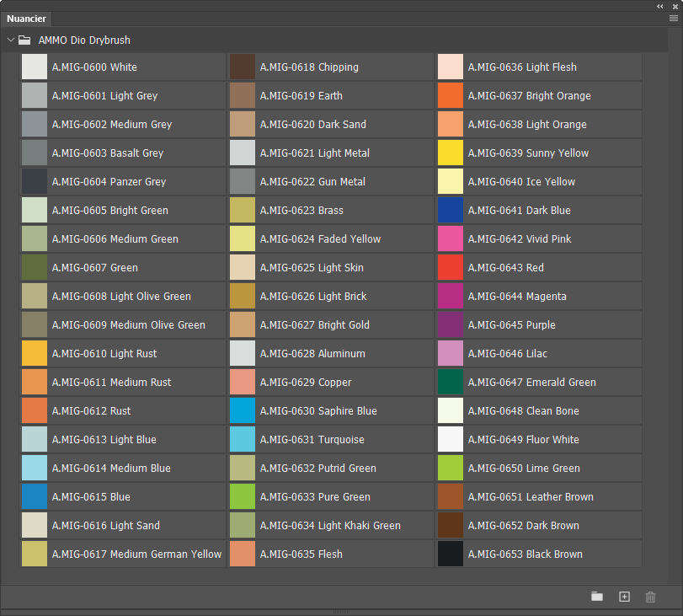Select the 'A.MIG-0632 Putrid Green' label
Image resolution: width=683 pixels, height=616 pixels.
coord(318,469)
